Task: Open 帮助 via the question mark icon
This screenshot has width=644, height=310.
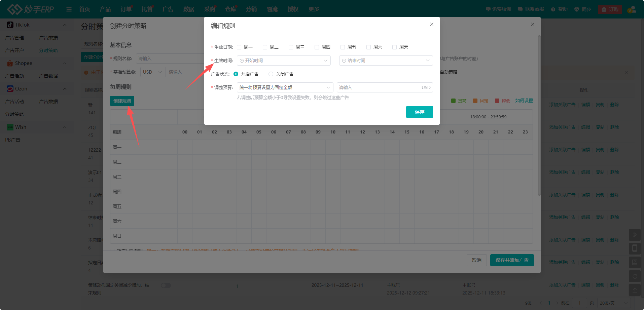Action: 553,9
